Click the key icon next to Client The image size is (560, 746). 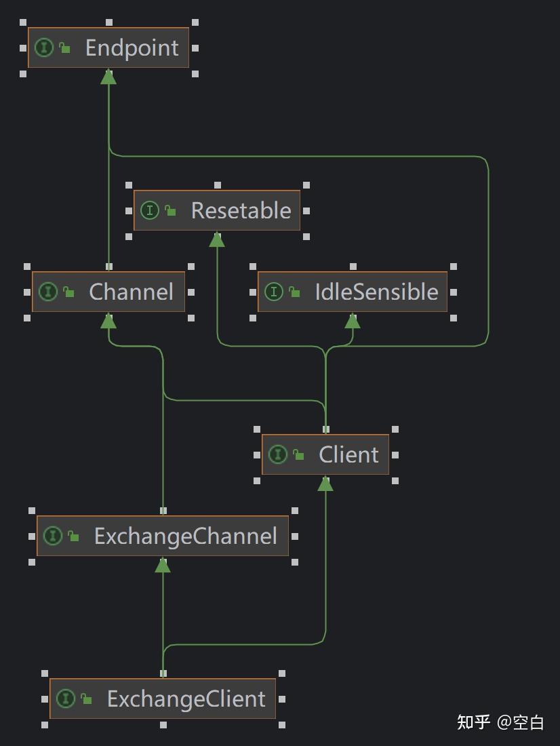coord(297,454)
